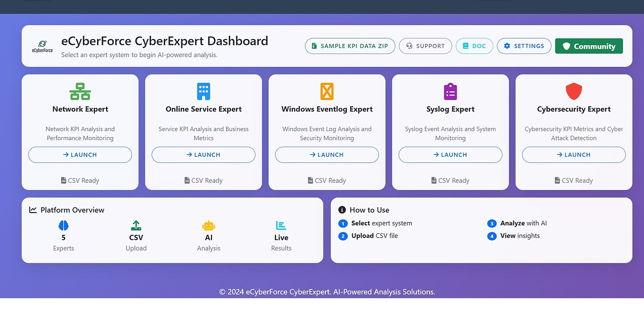Click the yellow robot AI icon
Image resolution: width=644 pixels, height=309 pixels.
[x=208, y=225]
